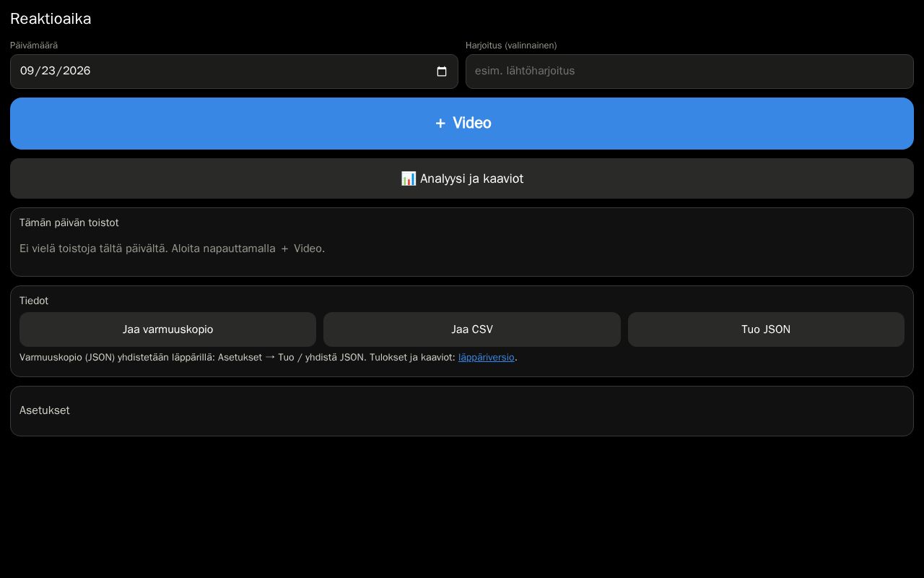Click the 'Ei vielä toistoja' empty-state message
The height and width of the screenshot is (578, 924).
[x=172, y=249]
